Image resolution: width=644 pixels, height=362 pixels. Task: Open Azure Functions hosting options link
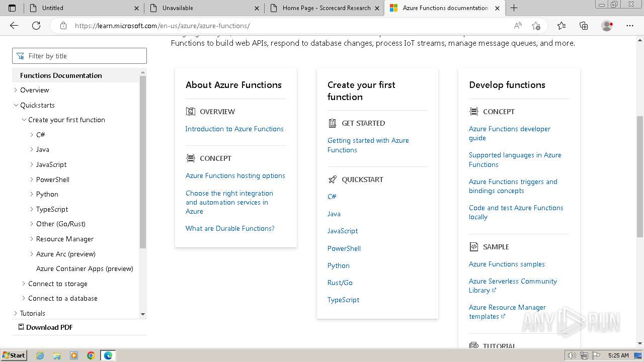235,175
